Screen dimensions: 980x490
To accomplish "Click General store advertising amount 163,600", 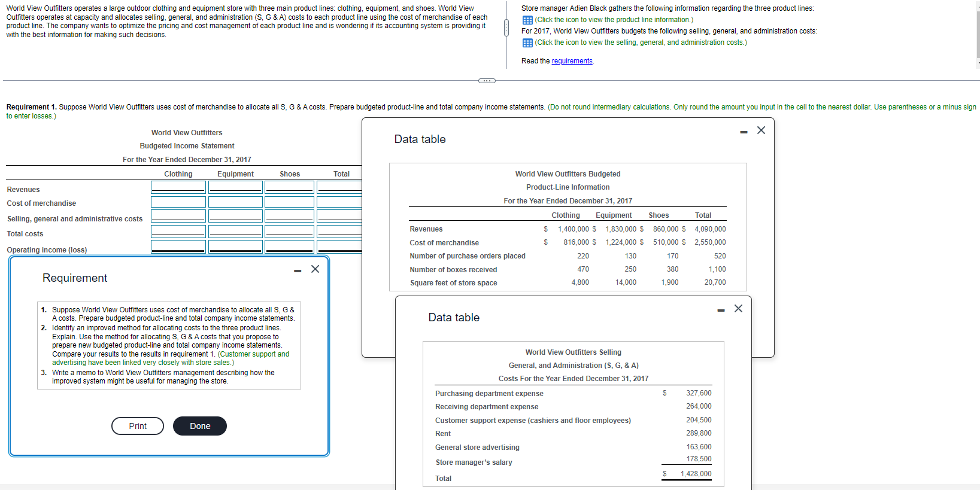I will click(699, 447).
